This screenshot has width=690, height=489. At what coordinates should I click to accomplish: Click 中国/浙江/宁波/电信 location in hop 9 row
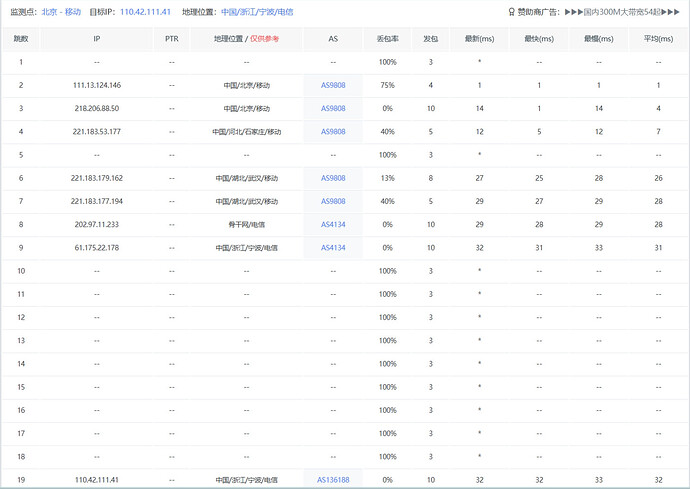click(246, 248)
